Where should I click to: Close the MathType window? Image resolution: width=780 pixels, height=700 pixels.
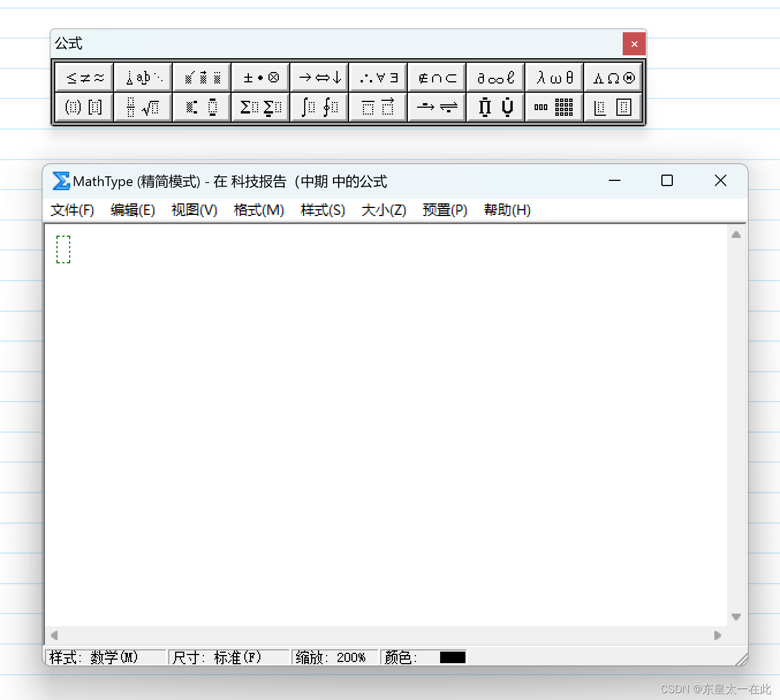(x=720, y=180)
